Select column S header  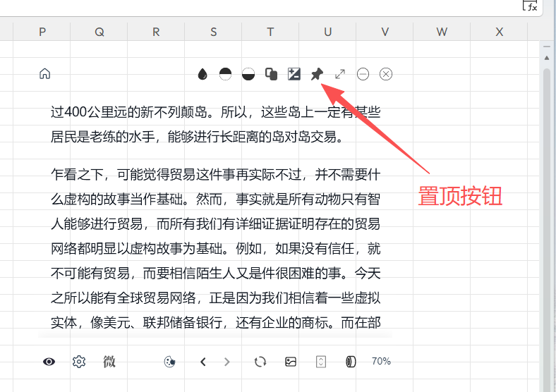[213, 32]
